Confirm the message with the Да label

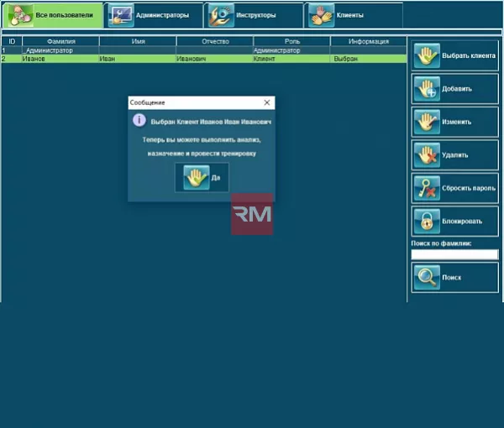(x=216, y=178)
